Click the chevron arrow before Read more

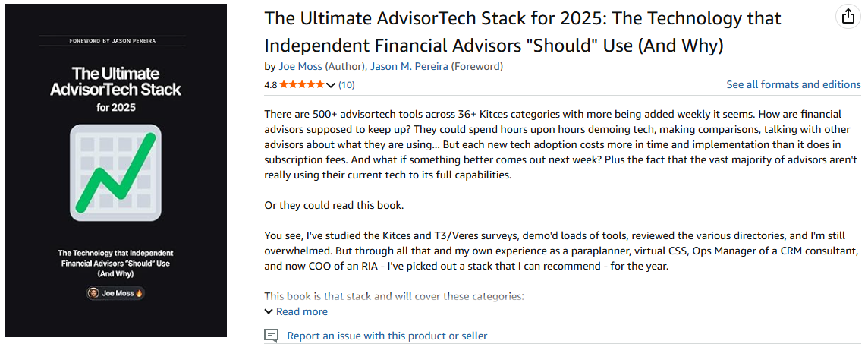click(269, 311)
